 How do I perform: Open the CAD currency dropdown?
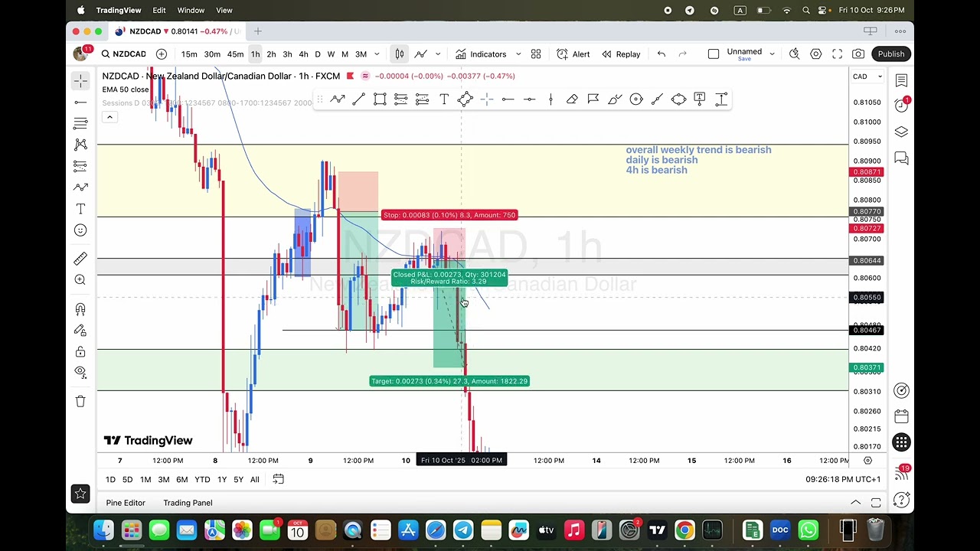[867, 77]
